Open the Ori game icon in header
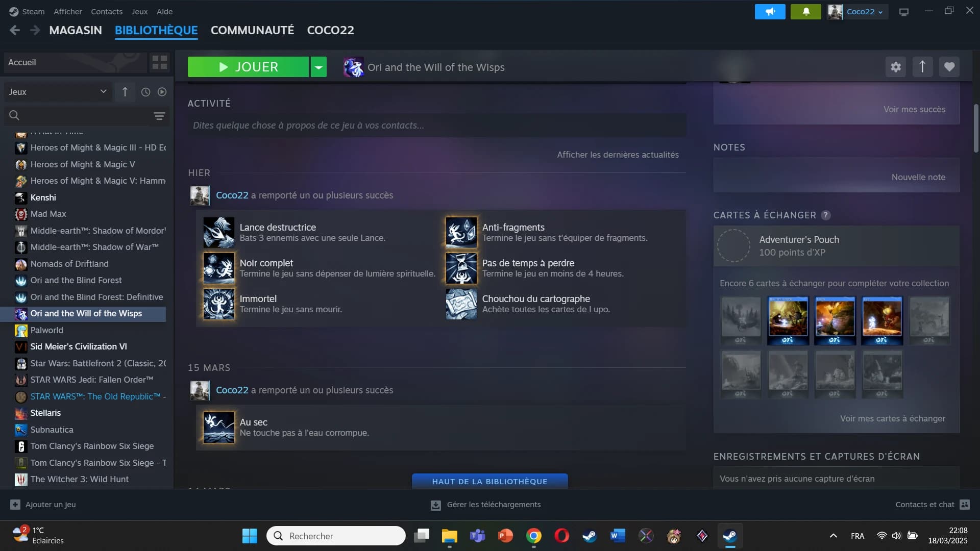Image resolution: width=980 pixels, height=551 pixels. tap(353, 67)
